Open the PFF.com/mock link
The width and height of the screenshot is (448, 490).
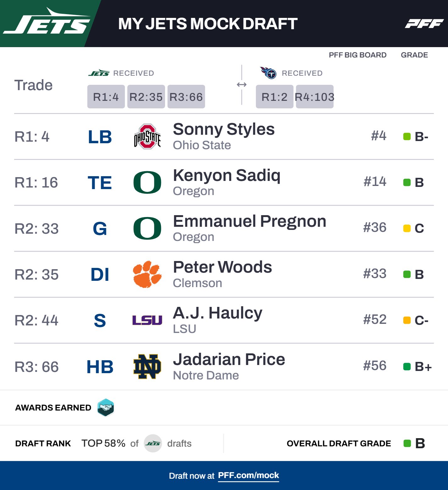[248, 475]
